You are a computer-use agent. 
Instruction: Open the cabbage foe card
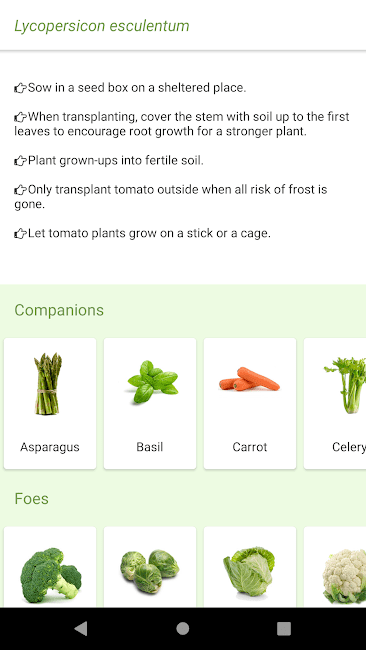tap(250, 567)
